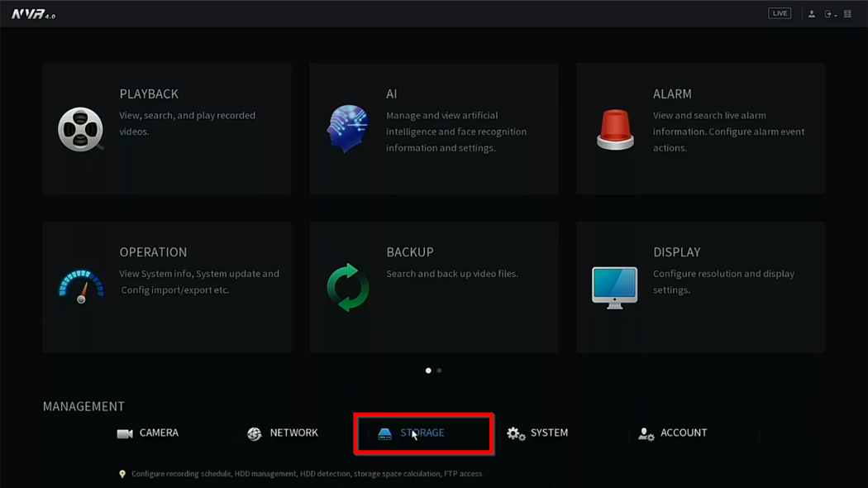
Task: Open the Display monitor tile
Action: coord(700,288)
